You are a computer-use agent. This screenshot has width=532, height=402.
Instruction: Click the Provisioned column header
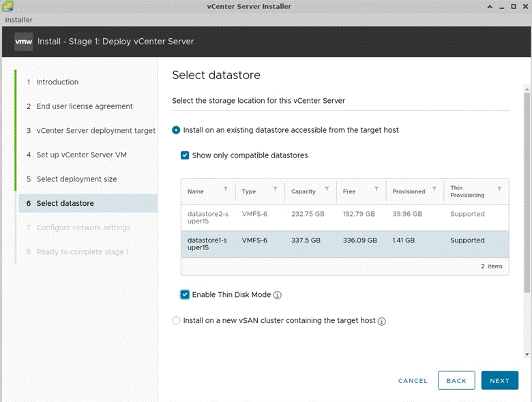point(409,191)
